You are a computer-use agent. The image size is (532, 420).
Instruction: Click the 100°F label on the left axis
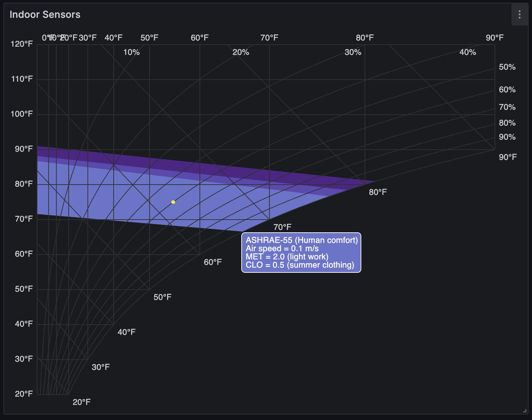22,114
